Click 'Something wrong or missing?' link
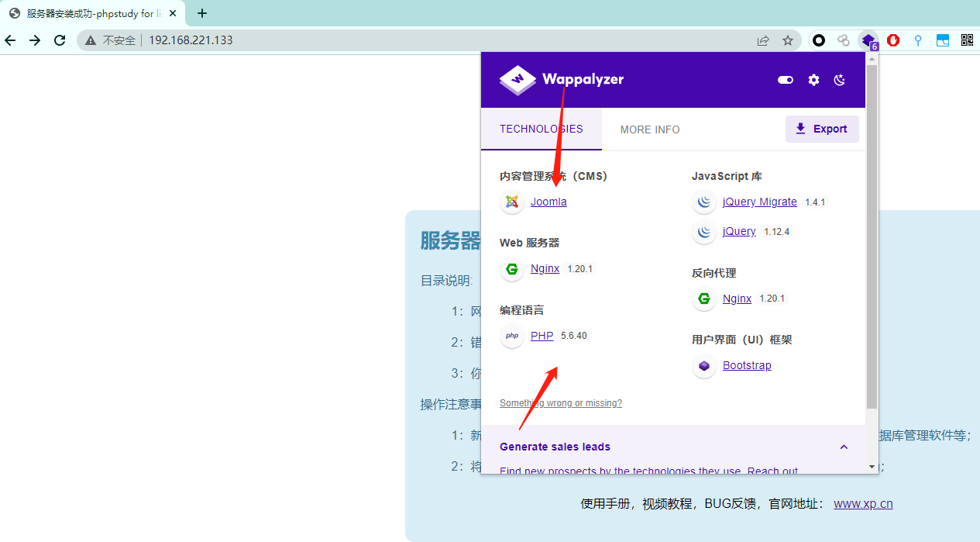The height and width of the screenshot is (542, 980). [x=561, y=403]
